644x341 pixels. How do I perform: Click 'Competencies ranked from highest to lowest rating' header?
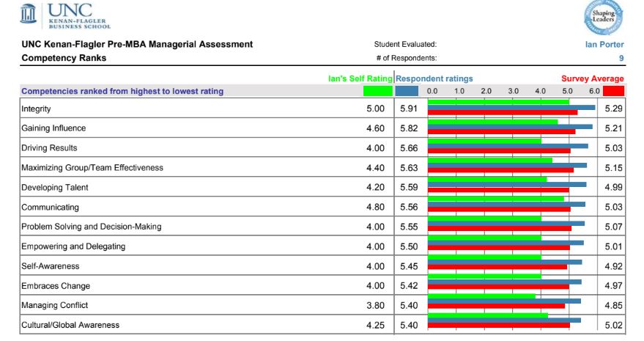click(x=122, y=92)
